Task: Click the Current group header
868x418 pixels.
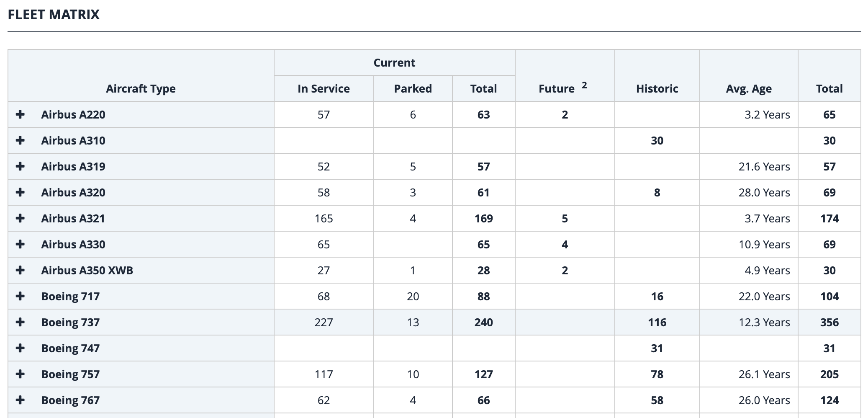Action: click(x=394, y=63)
